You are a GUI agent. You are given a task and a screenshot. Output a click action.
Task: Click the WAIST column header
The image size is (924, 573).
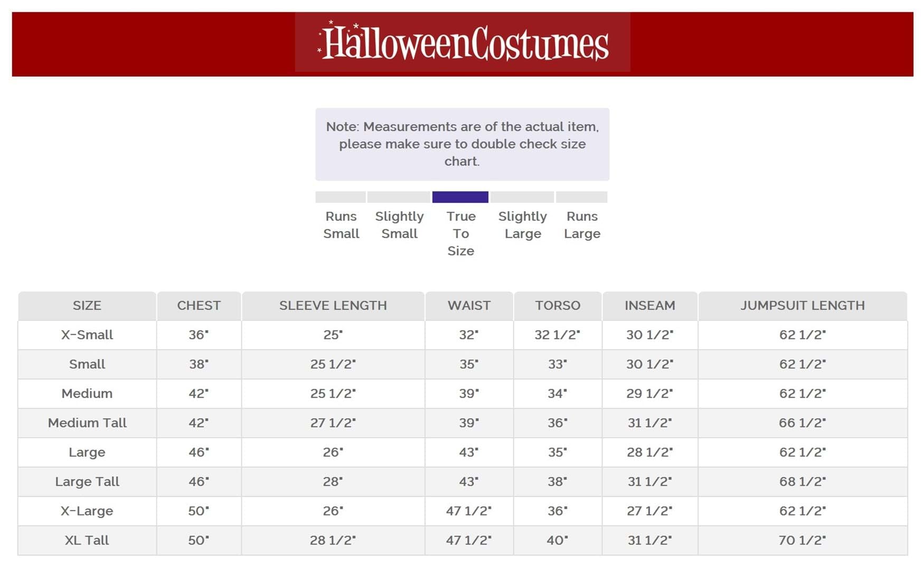[x=469, y=306]
